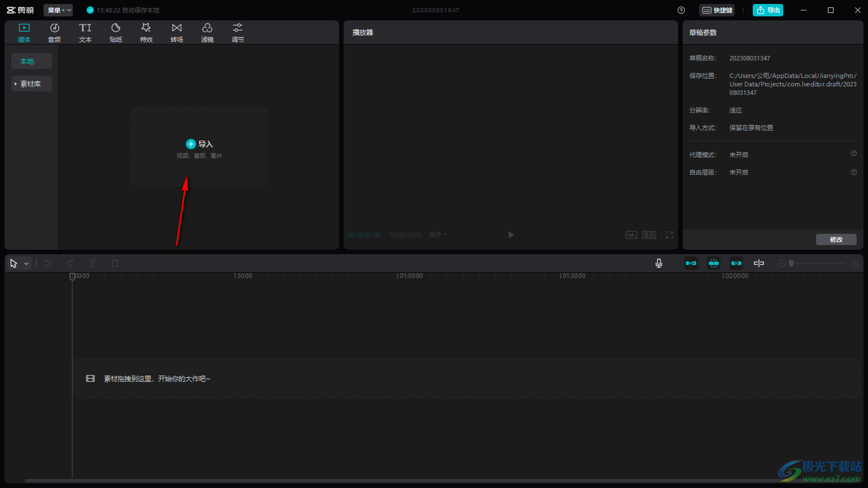Image resolution: width=868 pixels, height=488 pixels.
Task: Zoom in the timeline with plus icon
Action: pyautogui.click(x=854, y=263)
